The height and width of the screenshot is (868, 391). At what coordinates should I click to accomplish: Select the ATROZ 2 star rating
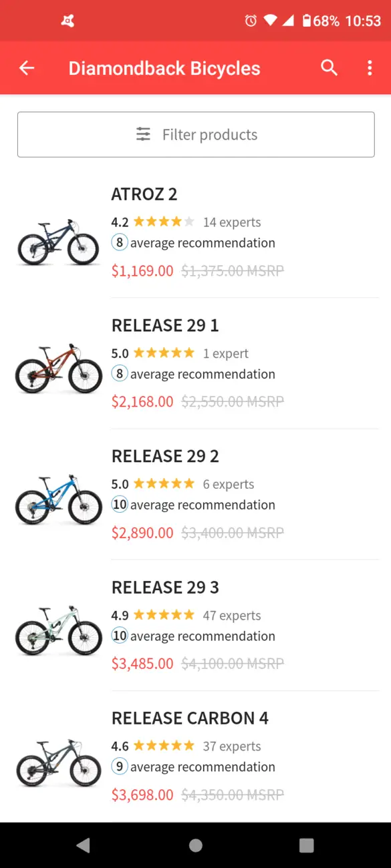(164, 222)
